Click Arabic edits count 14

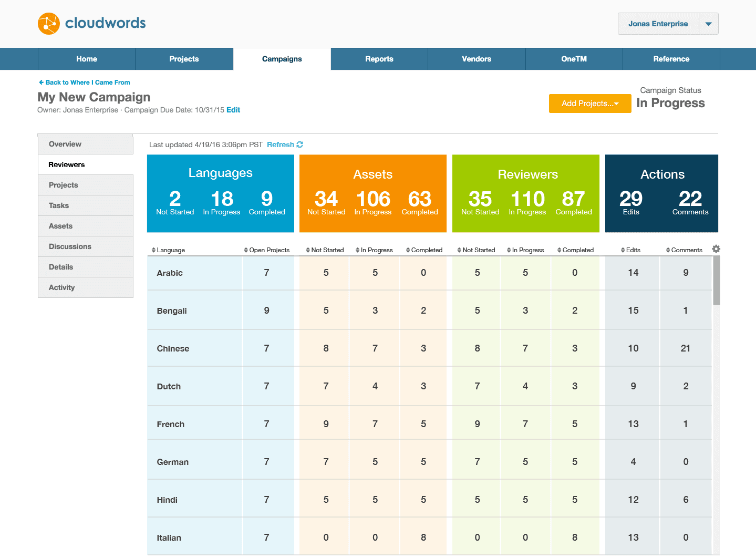634,273
